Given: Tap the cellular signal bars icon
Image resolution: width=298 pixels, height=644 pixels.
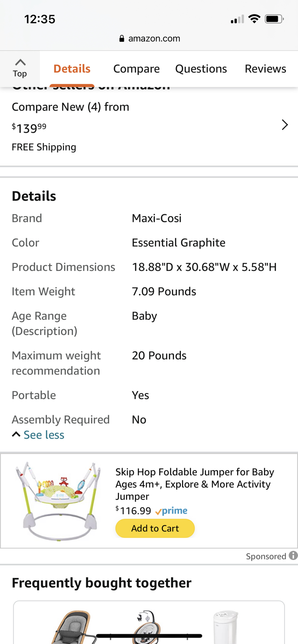Looking at the screenshot, I should (237, 19).
